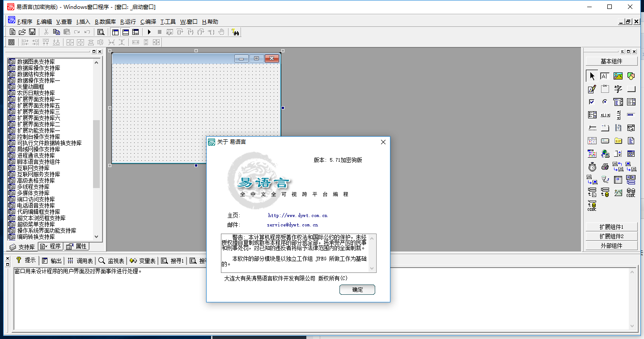
Task: Select the pointer arrow tool in component palette
Action: (x=592, y=76)
